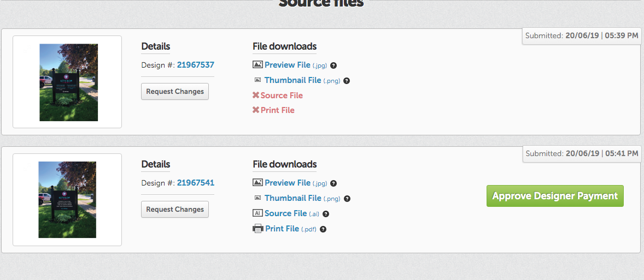This screenshot has height=280, width=644.
Task: Click help icon beside second Preview File
Action: (333, 183)
